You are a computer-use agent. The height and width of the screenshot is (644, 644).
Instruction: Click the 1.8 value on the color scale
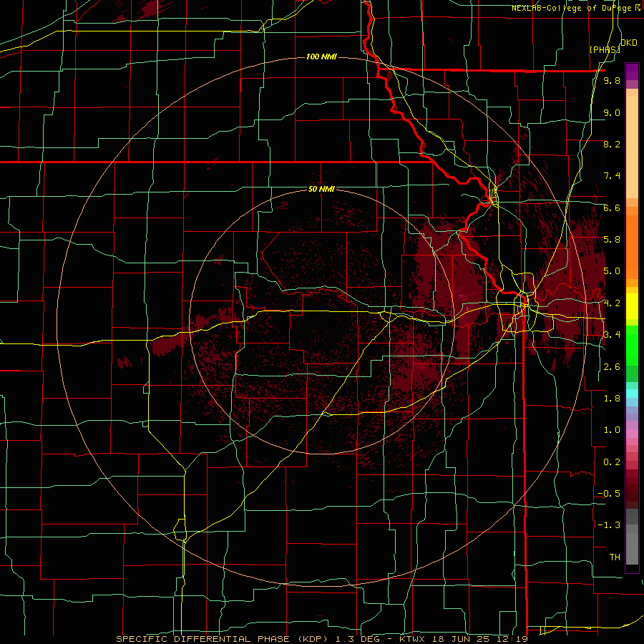[612, 399]
